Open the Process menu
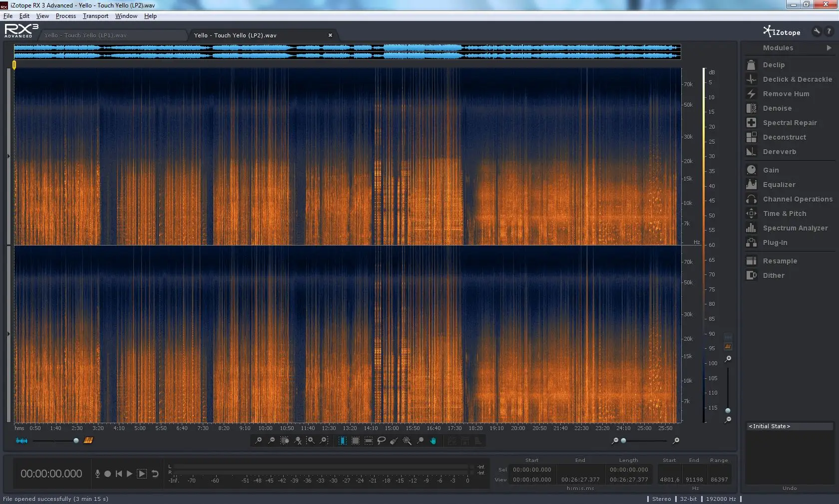Image resolution: width=839 pixels, height=504 pixels. click(x=66, y=16)
